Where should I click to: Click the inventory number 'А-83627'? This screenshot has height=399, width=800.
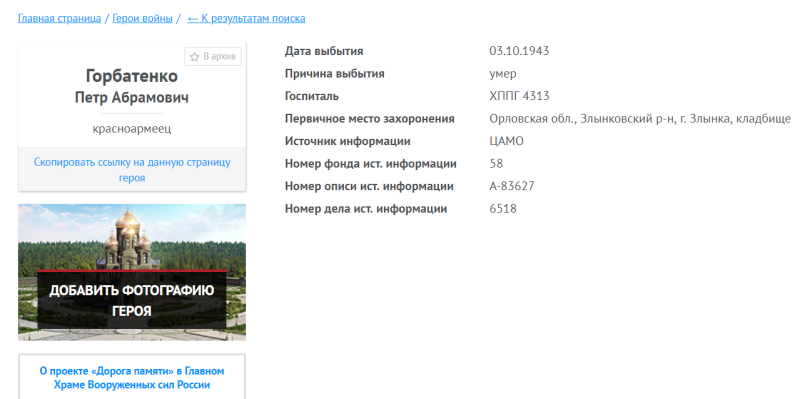coord(512,186)
